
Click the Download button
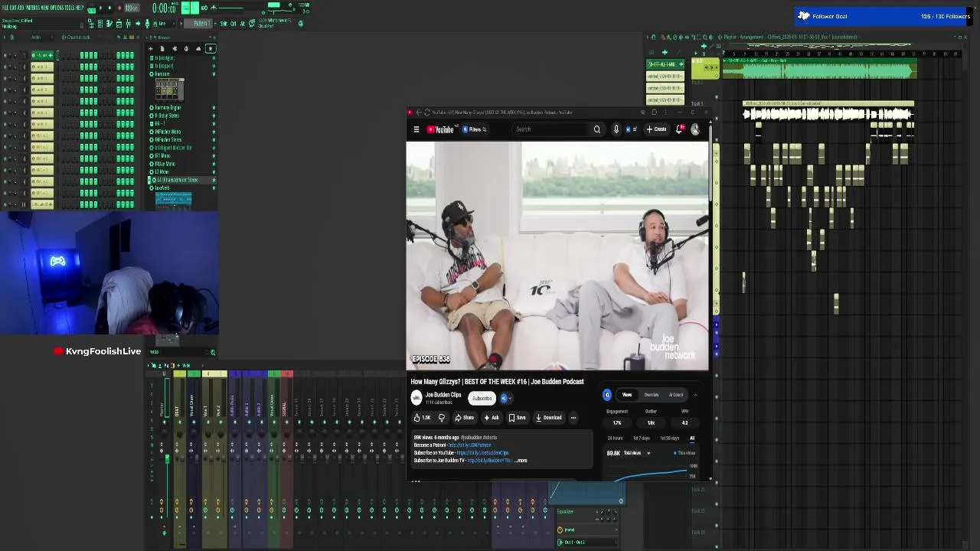tap(549, 418)
